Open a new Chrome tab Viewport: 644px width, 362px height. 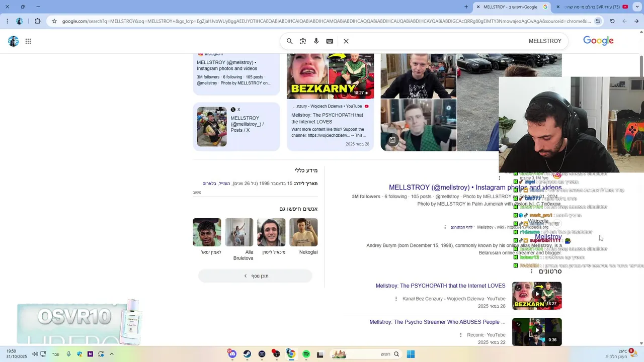click(466, 7)
